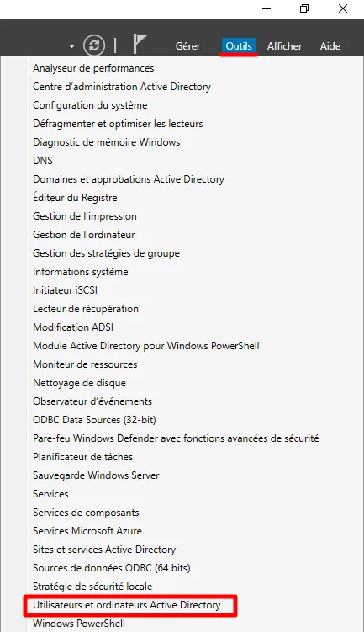Open the Aide menu
This screenshot has width=364, height=632.
330,46
